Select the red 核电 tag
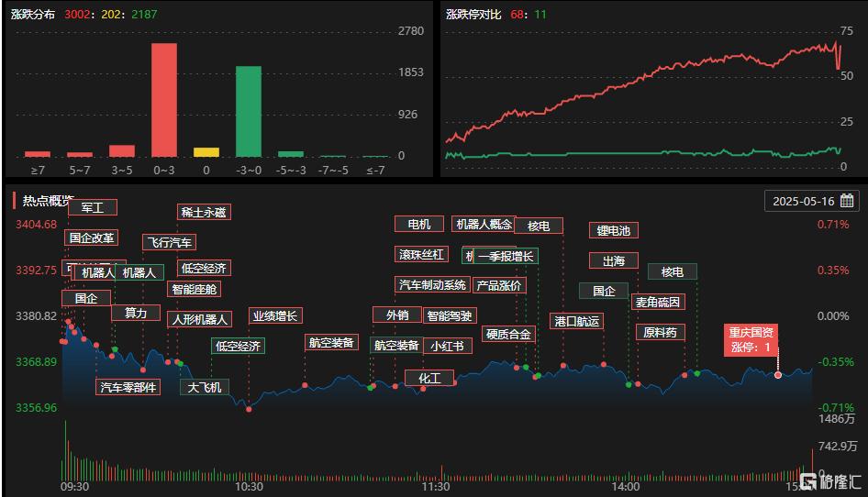Screen dimensions: 868x497 pos(539,226)
